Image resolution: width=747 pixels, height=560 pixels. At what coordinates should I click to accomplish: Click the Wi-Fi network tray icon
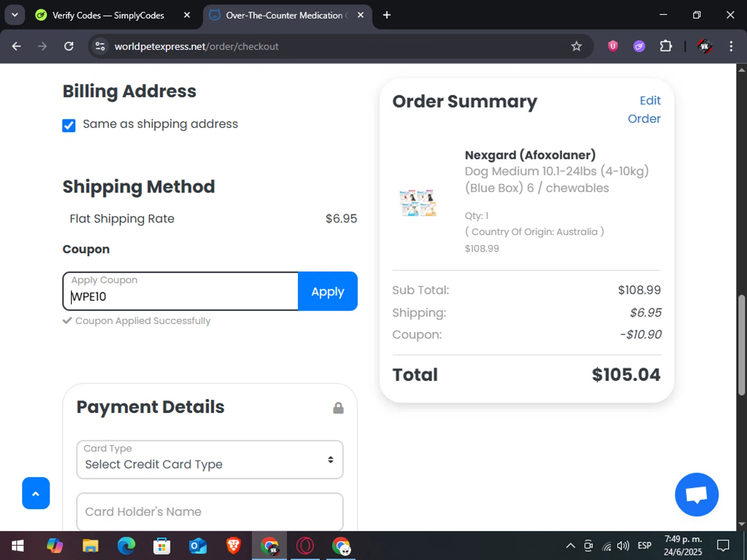607,546
